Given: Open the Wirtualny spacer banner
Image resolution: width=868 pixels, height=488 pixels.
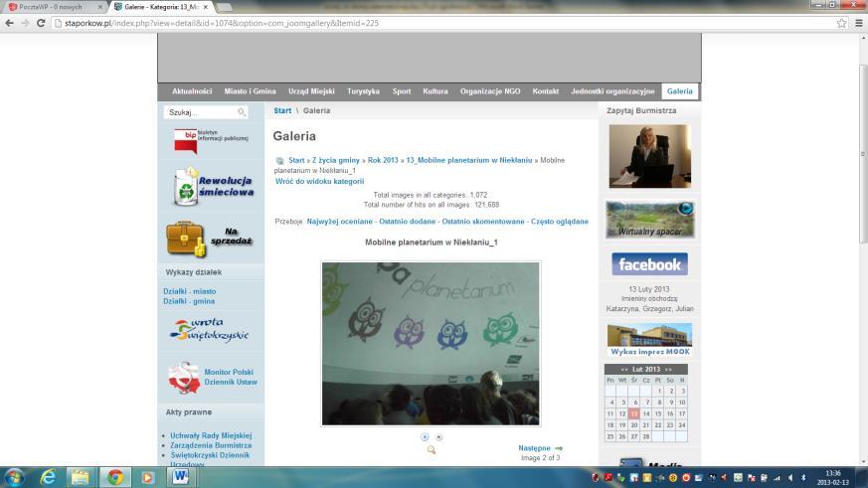Looking at the screenshot, I should point(650,220).
